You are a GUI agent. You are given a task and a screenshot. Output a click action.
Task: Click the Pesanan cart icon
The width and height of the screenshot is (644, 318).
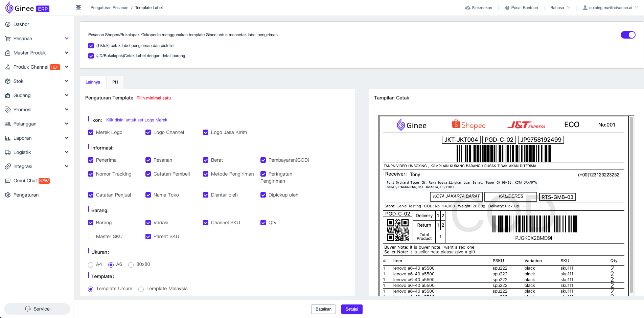pyautogui.click(x=8, y=39)
